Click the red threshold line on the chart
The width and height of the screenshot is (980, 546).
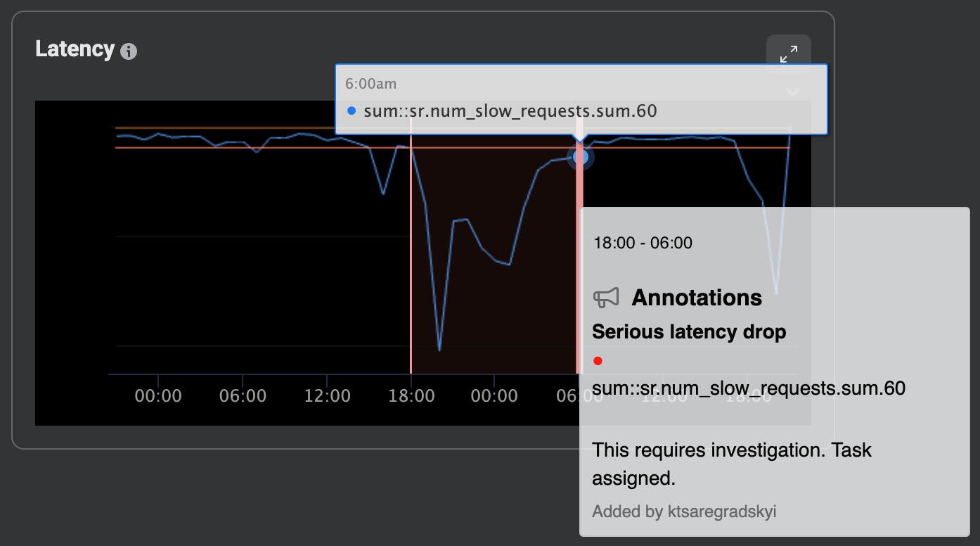(x=211, y=148)
